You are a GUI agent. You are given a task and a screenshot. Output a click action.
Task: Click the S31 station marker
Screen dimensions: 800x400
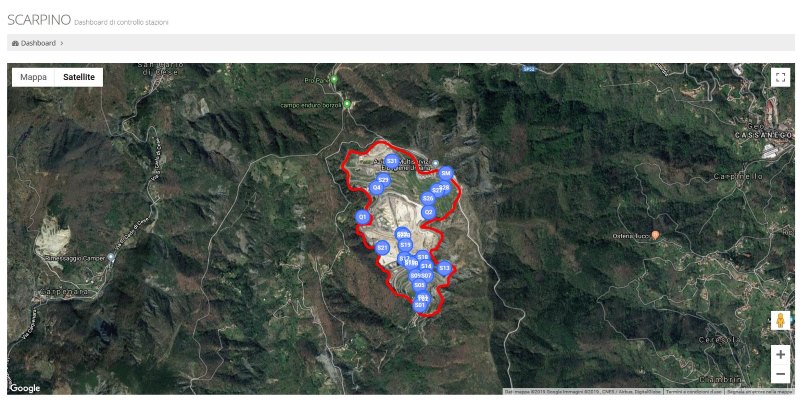392,161
